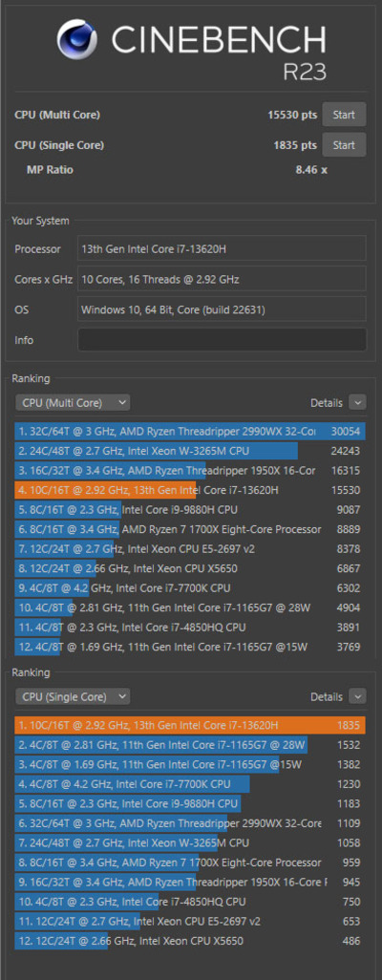The height and width of the screenshot is (980, 382).
Task: Click the Processor name field
Action: 222,248
